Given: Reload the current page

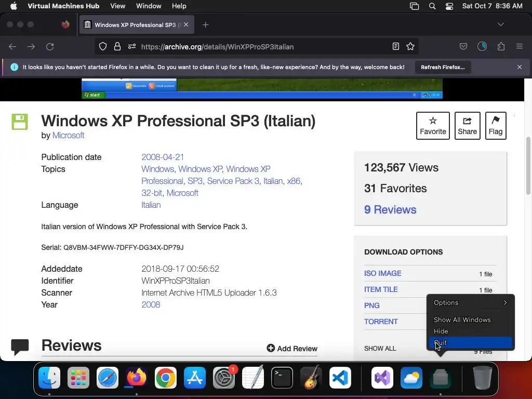Looking at the screenshot, I should [50, 46].
